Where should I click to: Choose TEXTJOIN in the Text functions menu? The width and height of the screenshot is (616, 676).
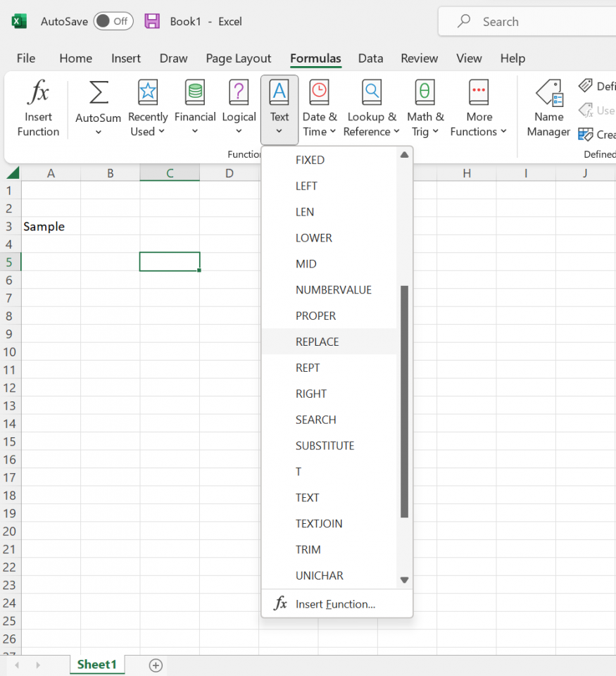pyautogui.click(x=319, y=524)
